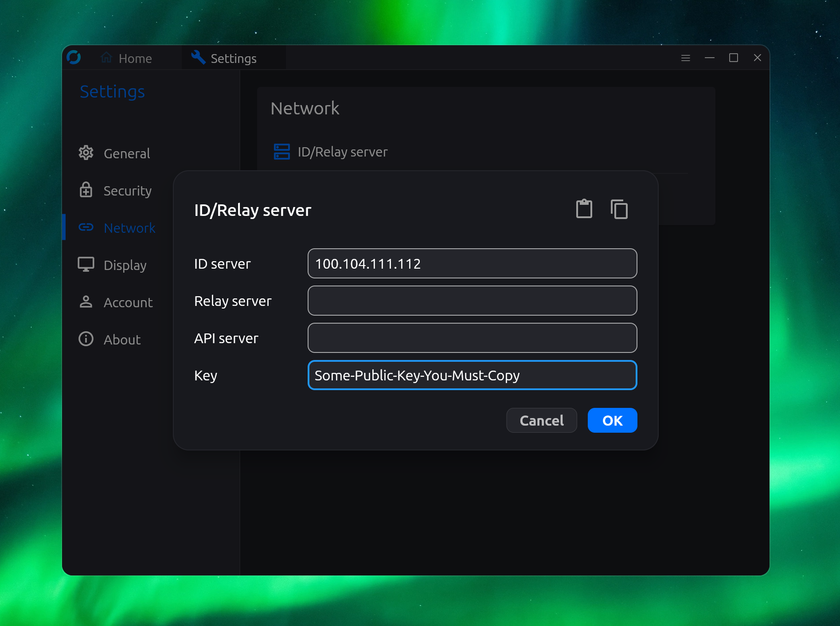Focus the Relay server text field
840x626 pixels.
(x=472, y=301)
